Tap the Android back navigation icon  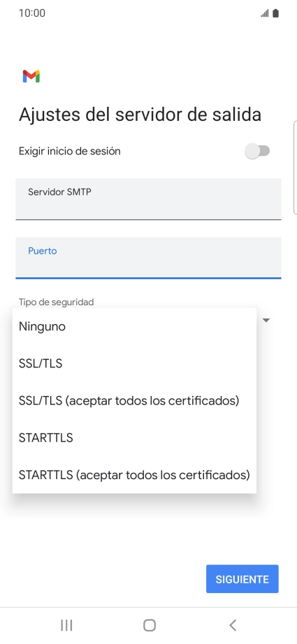coord(233,625)
